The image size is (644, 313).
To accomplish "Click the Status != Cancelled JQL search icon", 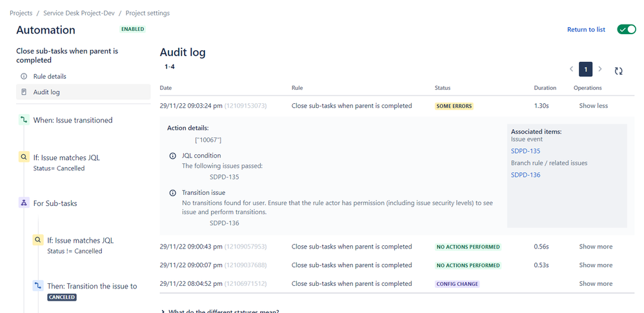I will pyautogui.click(x=38, y=240).
